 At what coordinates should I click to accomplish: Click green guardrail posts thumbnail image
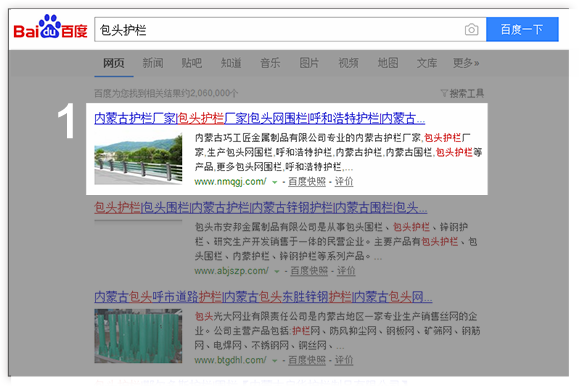coord(138,336)
